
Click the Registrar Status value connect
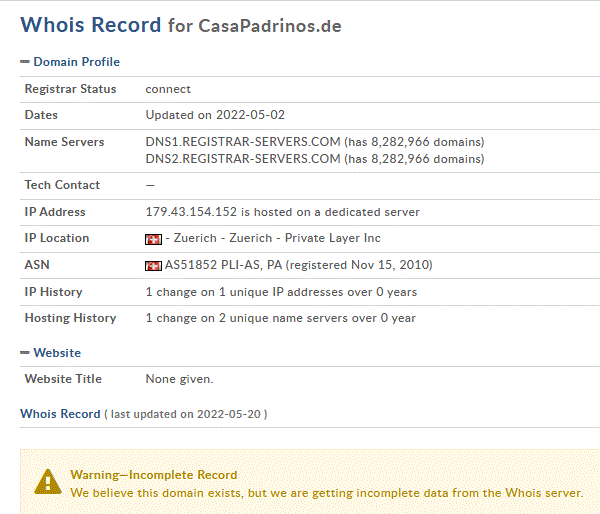168,89
